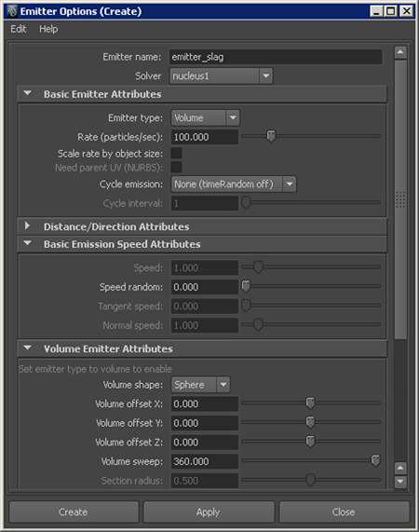Click the lower scroll up arrow button

pos(400,469)
